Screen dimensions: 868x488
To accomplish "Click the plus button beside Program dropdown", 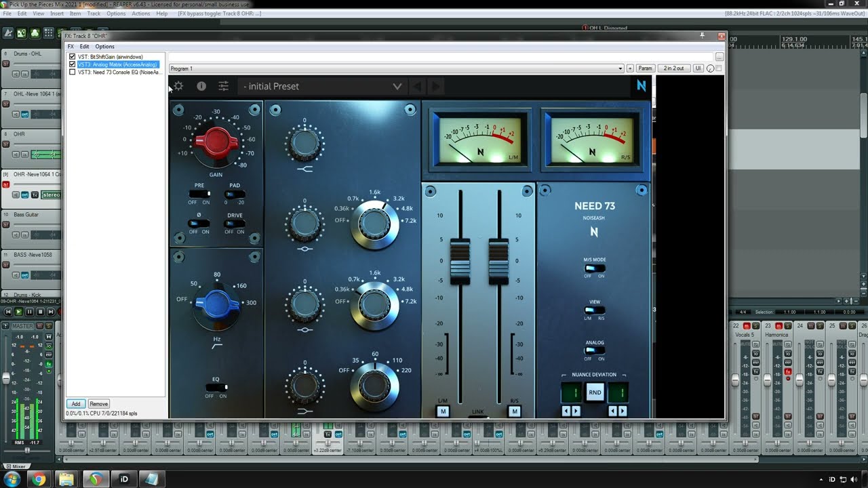I will pyautogui.click(x=630, y=68).
